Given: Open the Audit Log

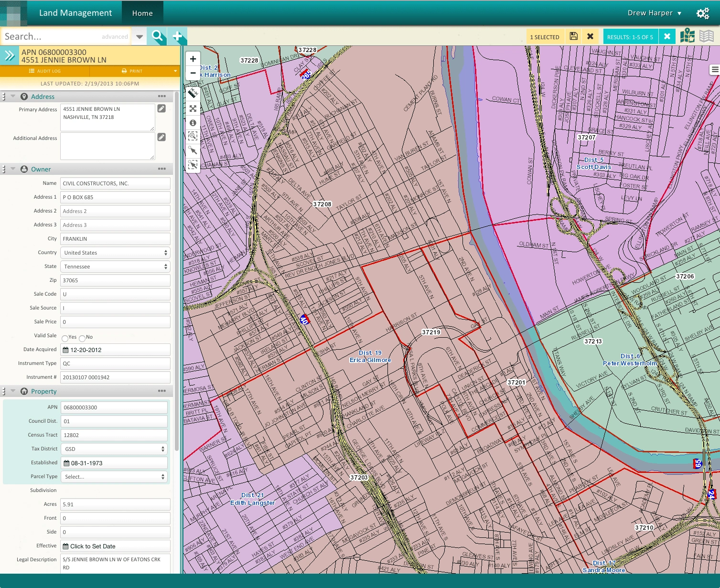Looking at the screenshot, I should pyautogui.click(x=45, y=71).
